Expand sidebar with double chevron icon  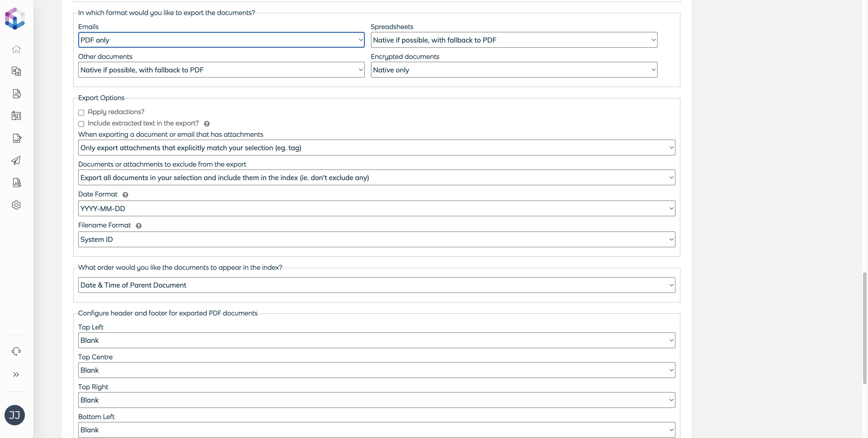click(x=16, y=375)
